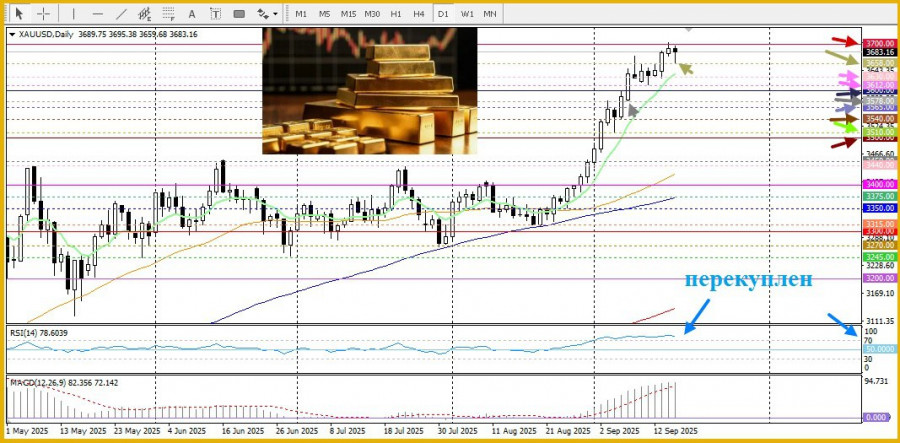Image resolution: width=900 pixels, height=443 pixels.
Task: Select the cursor arrow tool
Action: coord(19,14)
